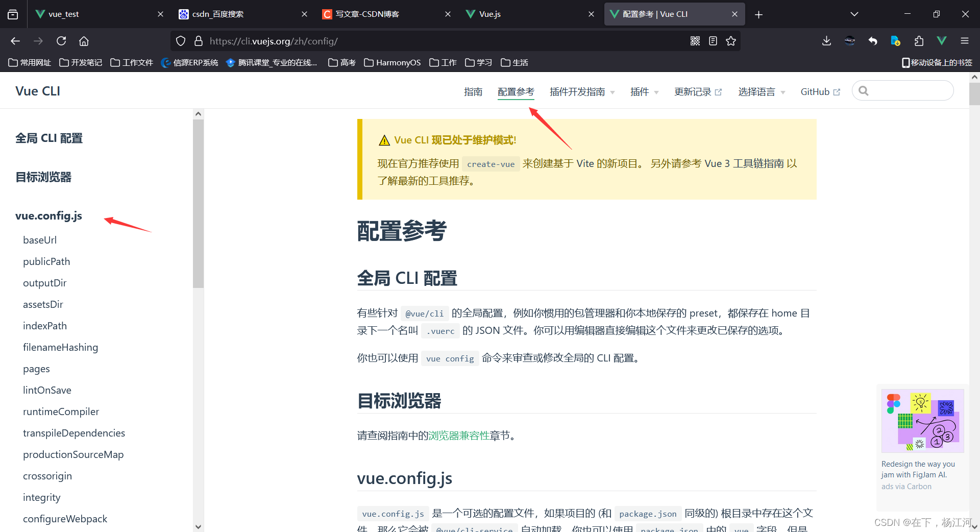
Task: Select vue.config.js sidebar heading
Action: 48,215
